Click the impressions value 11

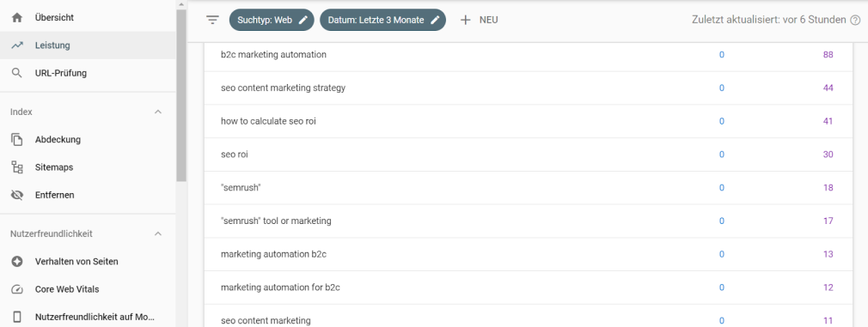click(828, 320)
